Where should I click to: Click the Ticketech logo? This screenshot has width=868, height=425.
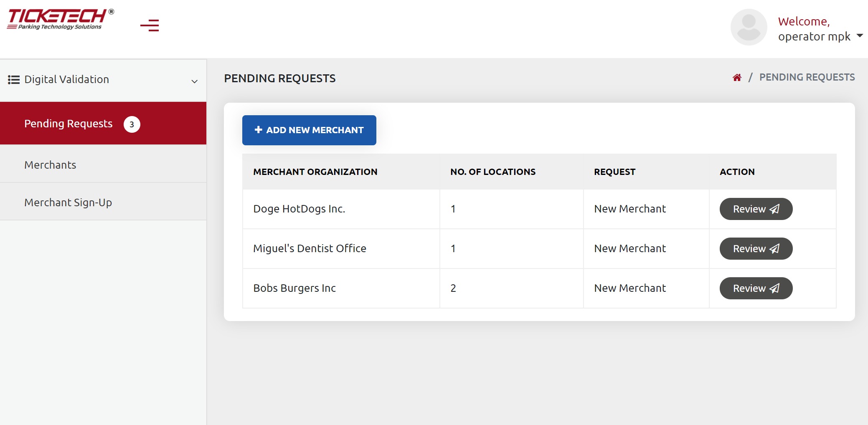(x=61, y=20)
